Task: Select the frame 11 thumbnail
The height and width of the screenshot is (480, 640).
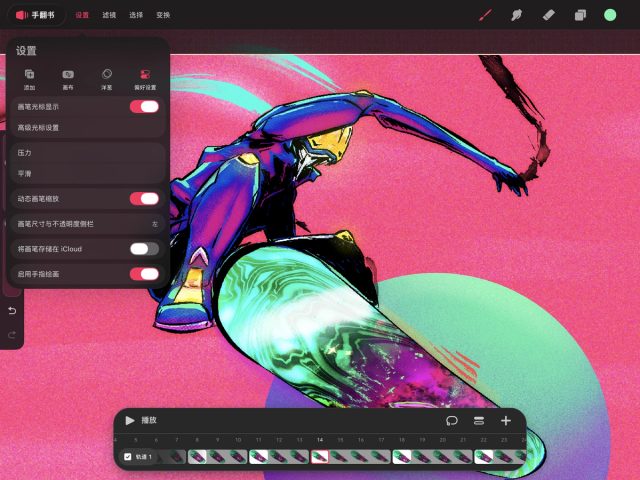Action: pos(259,457)
